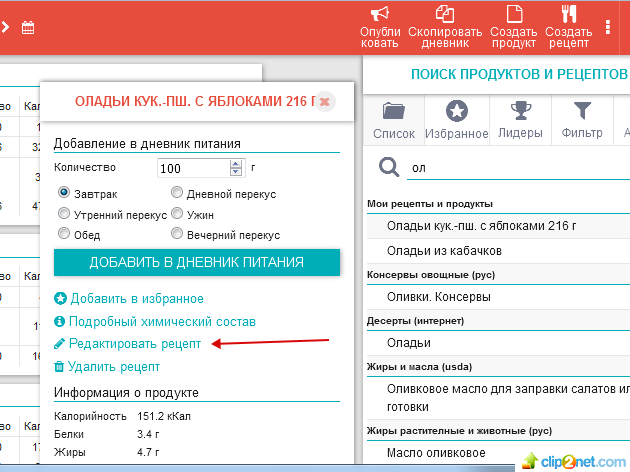Viewport: 630px width, 472px height.
Task: Click the product search field containing "ол"
Action: [510, 167]
